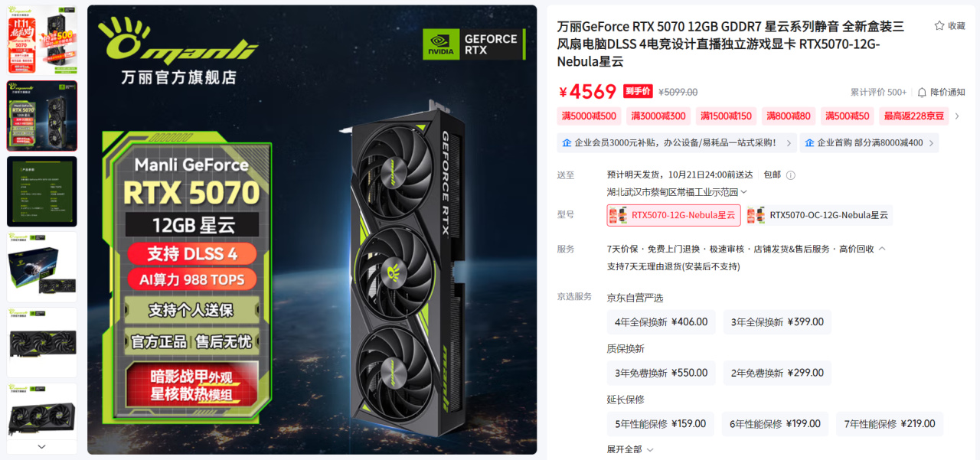Click 满5000减500 coupon tag

coord(589,116)
